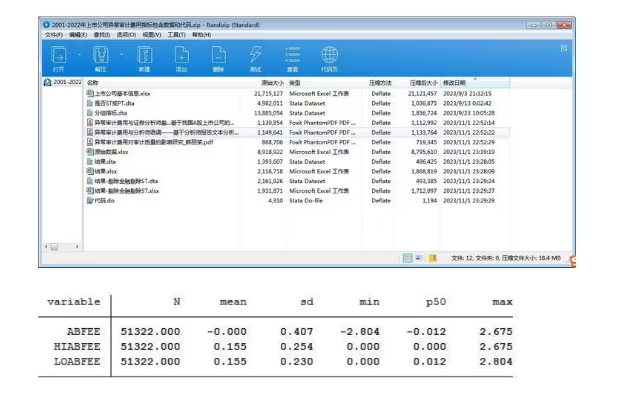Sort by the 压缩方法 column header
The height and width of the screenshot is (400, 619).
click(380, 83)
